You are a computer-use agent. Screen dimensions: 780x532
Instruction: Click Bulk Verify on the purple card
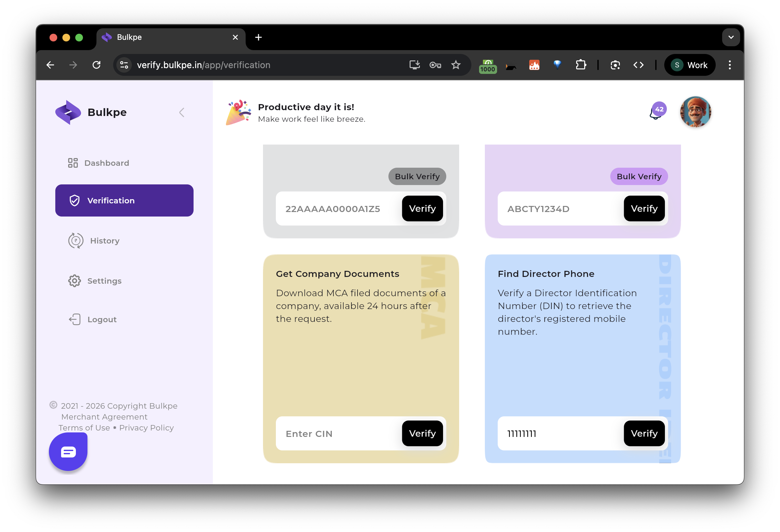pyautogui.click(x=639, y=176)
